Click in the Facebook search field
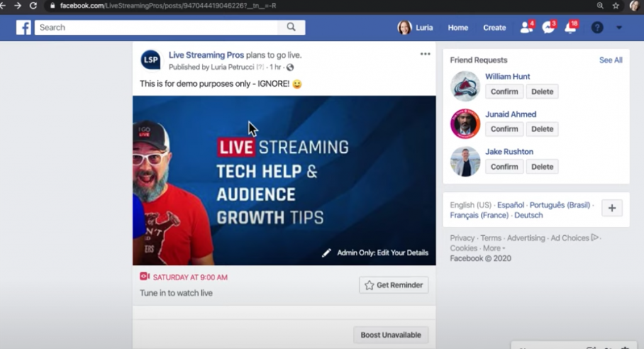The width and height of the screenshot is (644, 349). point(156,27)
